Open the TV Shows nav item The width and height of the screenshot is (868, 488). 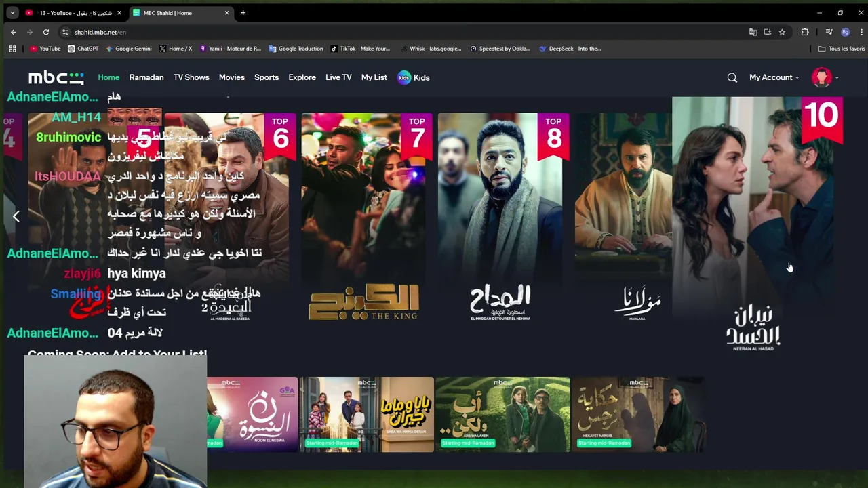pyautogui.click(x=191, y=77)
